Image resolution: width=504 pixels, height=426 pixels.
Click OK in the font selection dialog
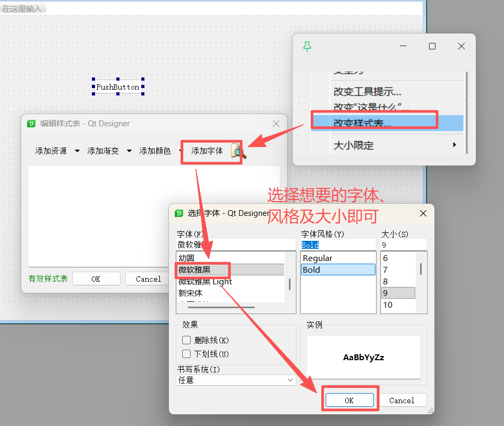pyautogui.click(x=349, y=400)
